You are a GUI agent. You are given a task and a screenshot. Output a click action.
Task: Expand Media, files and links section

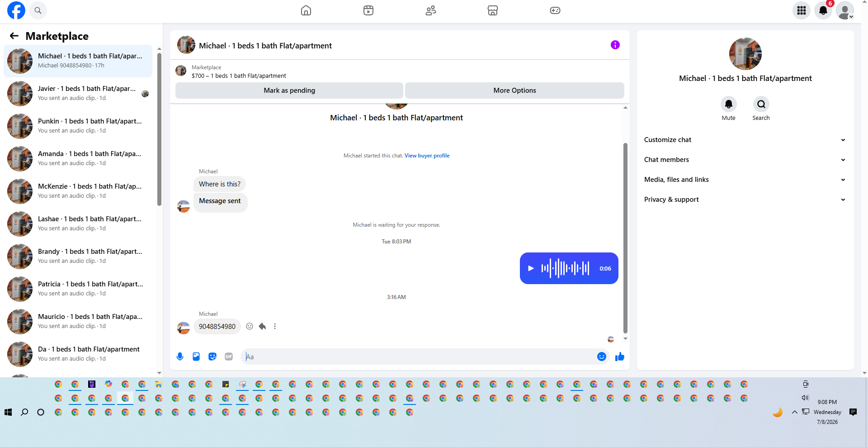745,180
